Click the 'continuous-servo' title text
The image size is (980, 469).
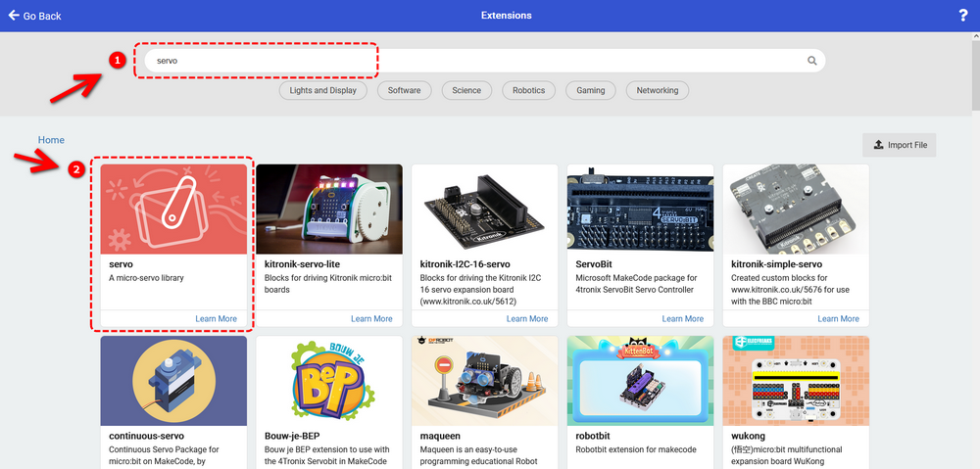(x=146, y=436)
